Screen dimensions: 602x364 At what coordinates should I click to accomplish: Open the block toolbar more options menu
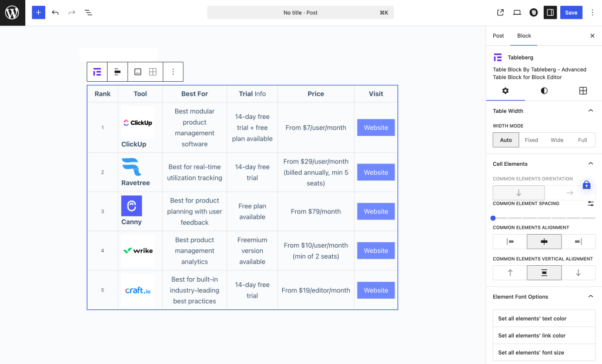pos(173,72)
